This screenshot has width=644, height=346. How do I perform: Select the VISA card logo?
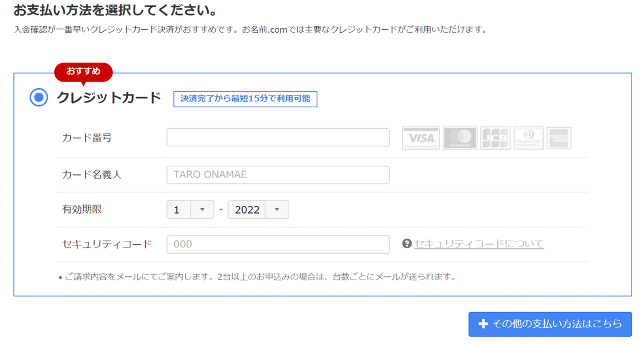421,138
